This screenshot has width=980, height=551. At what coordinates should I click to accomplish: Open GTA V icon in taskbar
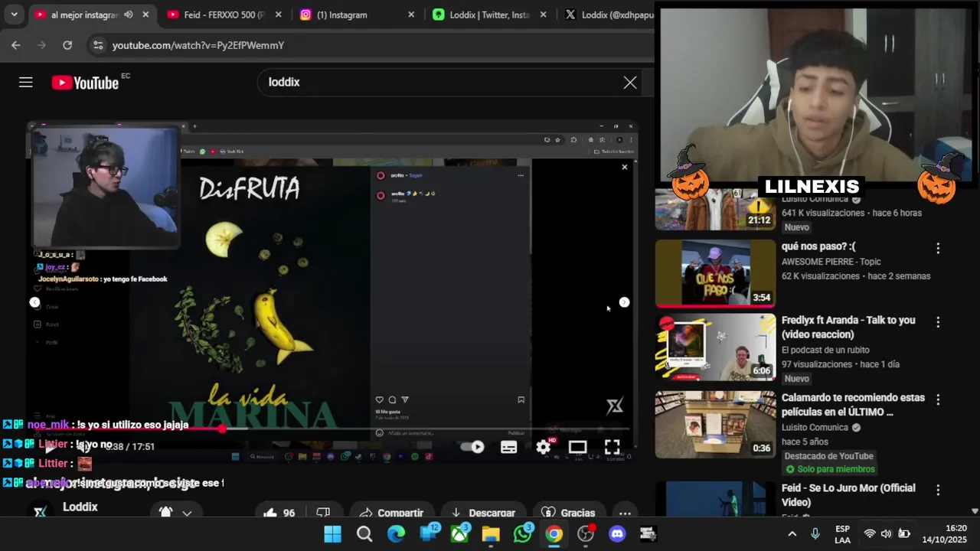[x=649, y=534]
